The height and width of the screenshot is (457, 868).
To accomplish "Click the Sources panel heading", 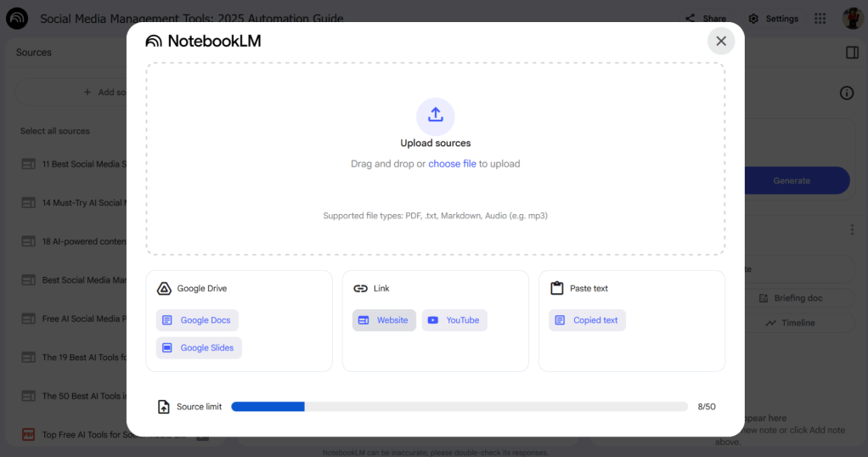I will coord(33,53).
